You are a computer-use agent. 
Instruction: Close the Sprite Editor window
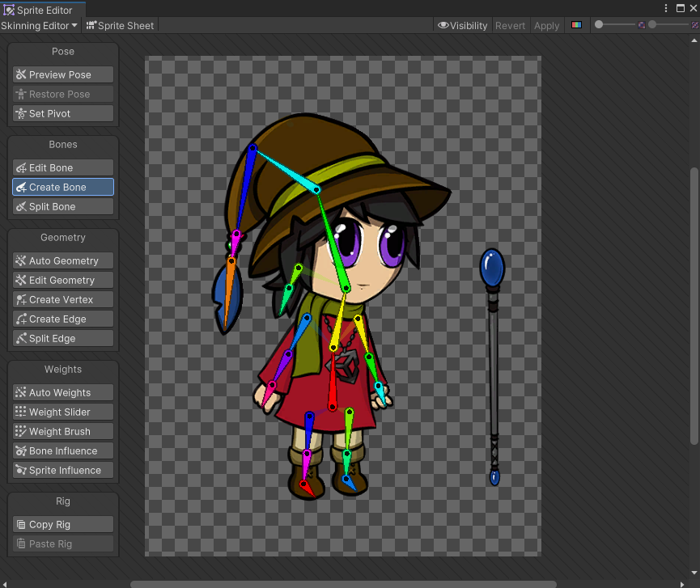point(694,8)
